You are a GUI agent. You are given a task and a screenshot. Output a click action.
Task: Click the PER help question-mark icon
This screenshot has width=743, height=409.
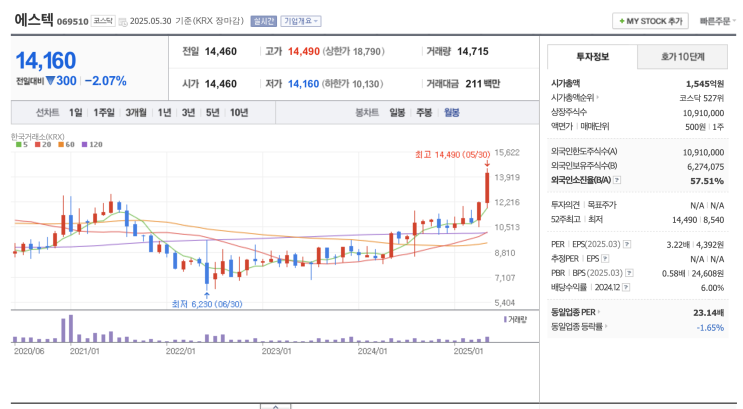point(627,245)
